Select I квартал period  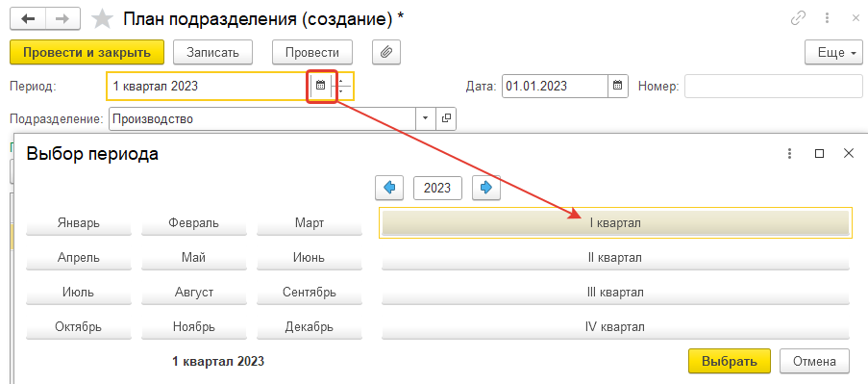615,222
